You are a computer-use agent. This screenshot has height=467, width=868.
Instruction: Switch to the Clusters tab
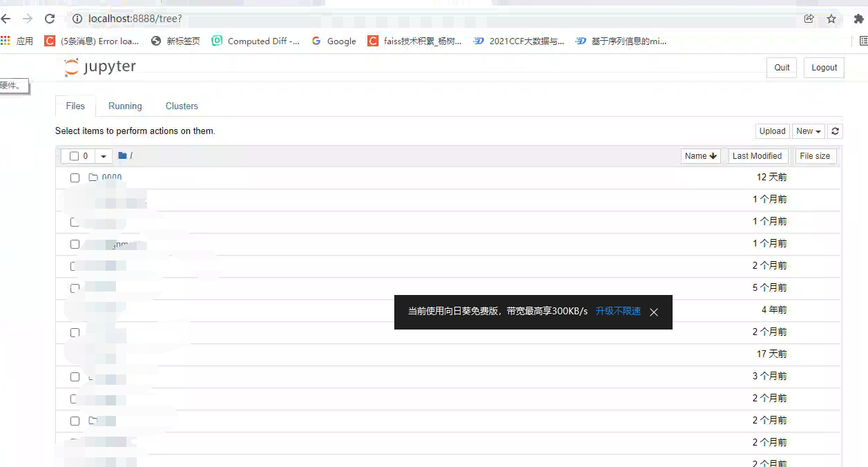click(181, 106)
